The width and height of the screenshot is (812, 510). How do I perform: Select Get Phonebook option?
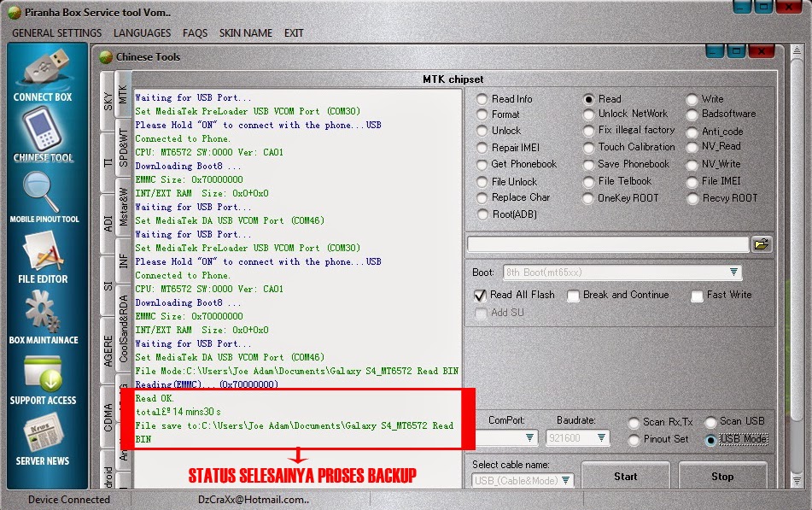(482, 164)
